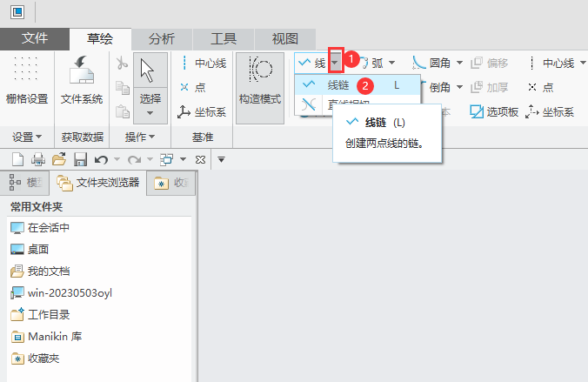
Task: Click the Windows switch icon in quick toolbar
Action: click(166, 159)
